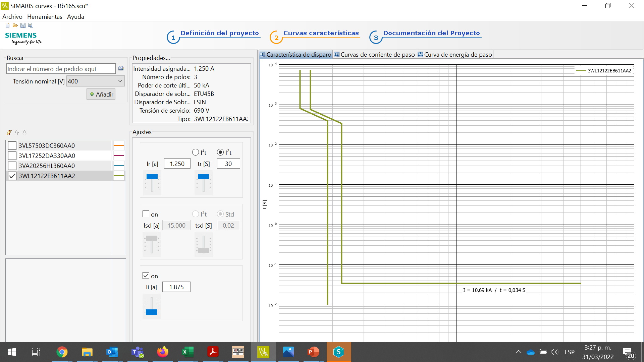Click the Ir current slider handle
The image size is (644, 362).
point(152,177)
